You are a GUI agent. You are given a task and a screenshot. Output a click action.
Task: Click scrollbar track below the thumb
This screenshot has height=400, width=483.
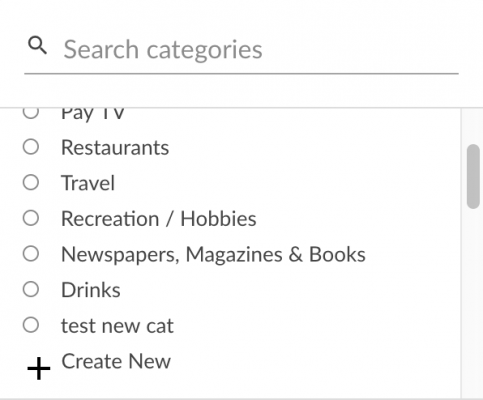pos(473,300)
